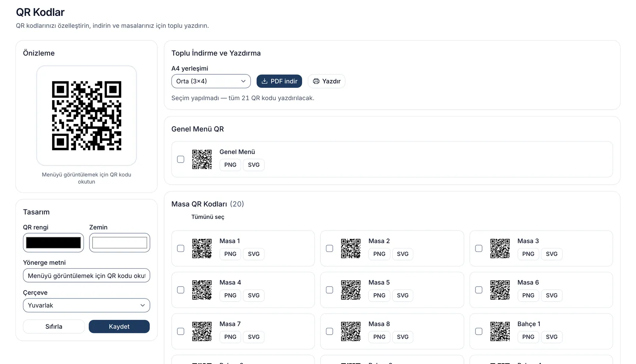The image size is (636, 364).
Task: Open the Masa 4 QR thumbnail
Action: (202, 290)
